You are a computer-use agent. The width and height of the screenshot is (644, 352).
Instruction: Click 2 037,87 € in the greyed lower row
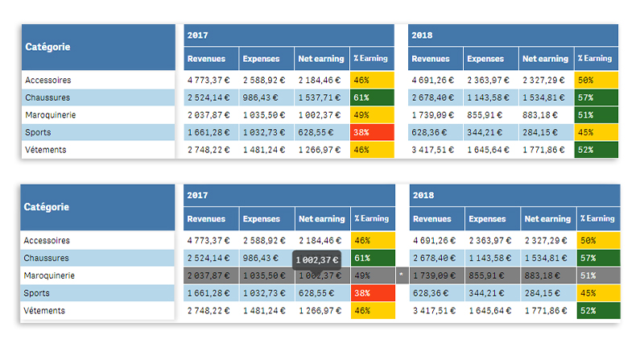[x=208, y=275]
